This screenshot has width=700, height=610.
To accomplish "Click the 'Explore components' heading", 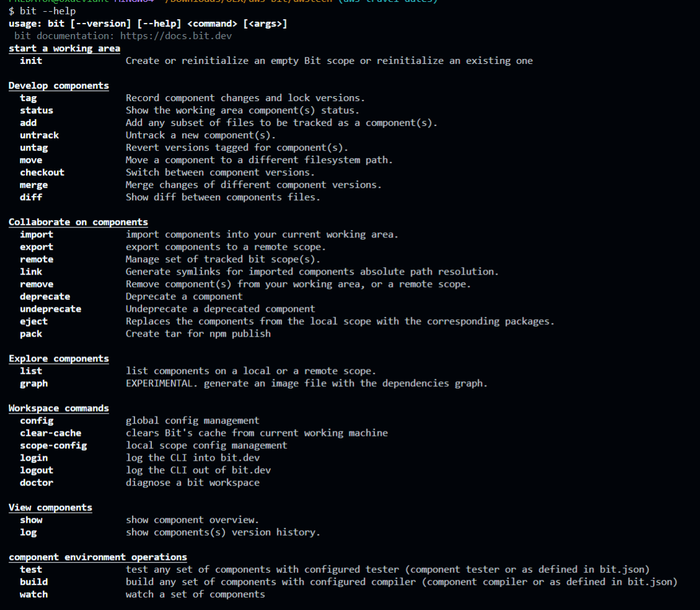I will [x=58, y=358].
